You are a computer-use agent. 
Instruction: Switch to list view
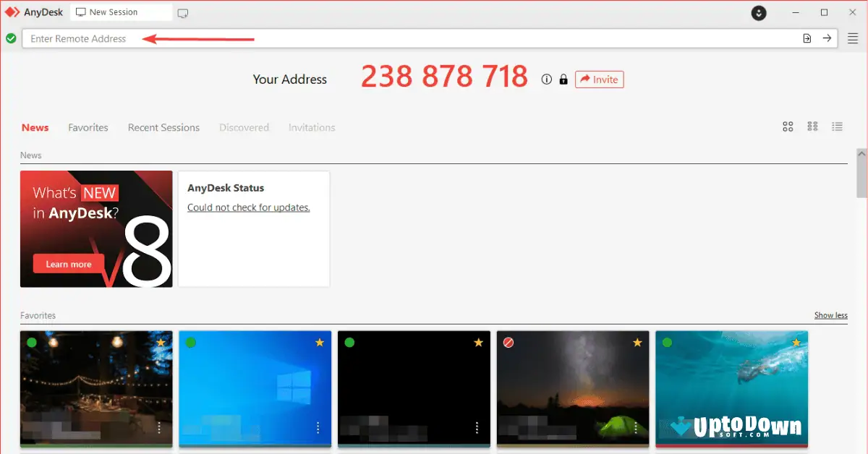(x=837, y=126)
